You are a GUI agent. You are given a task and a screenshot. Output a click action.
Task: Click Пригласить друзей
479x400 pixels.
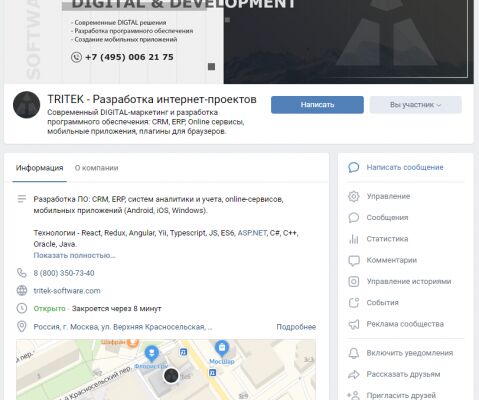[x=401, y=396]
